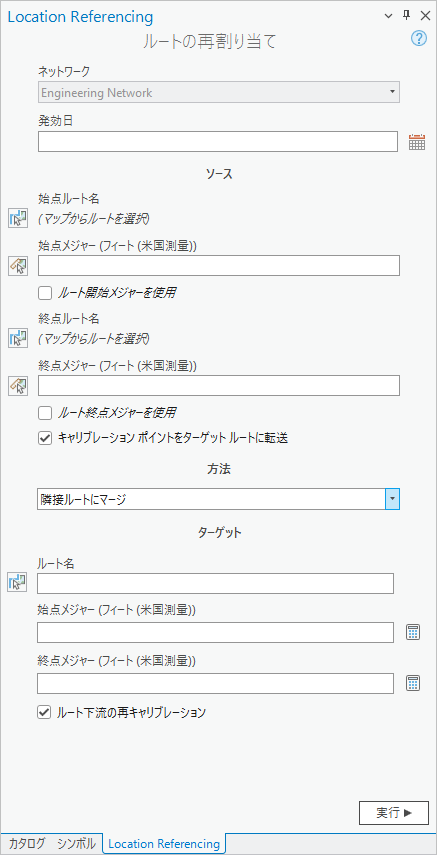Pick 始点ルート名 route from the map
Viewport: 437px width, 855px height.
click(x=17, y=218)
